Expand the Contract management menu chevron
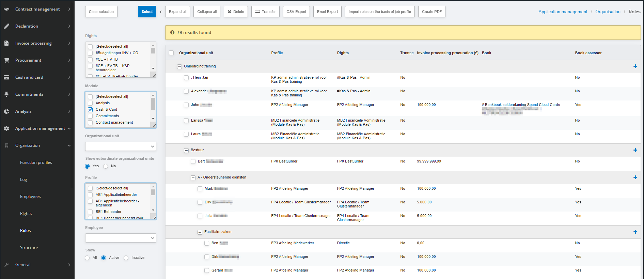Screen dimensions: 644x279 pos(69,9)
